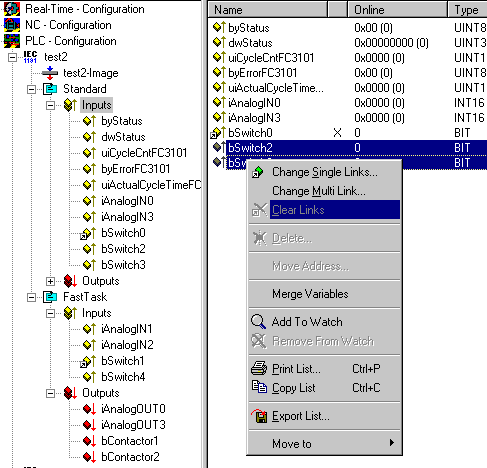Image resolution: width=487 pixels, height=468 pixels.
Task: Click the Change Single Links icon
Action: coord(258,172)
